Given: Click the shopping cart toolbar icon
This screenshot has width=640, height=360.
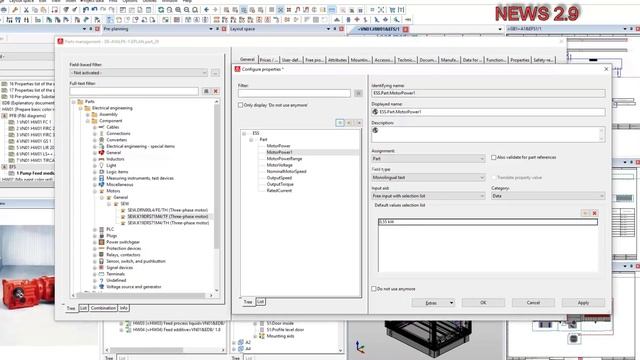Looking at the screenshot, I should click(392, 10).
